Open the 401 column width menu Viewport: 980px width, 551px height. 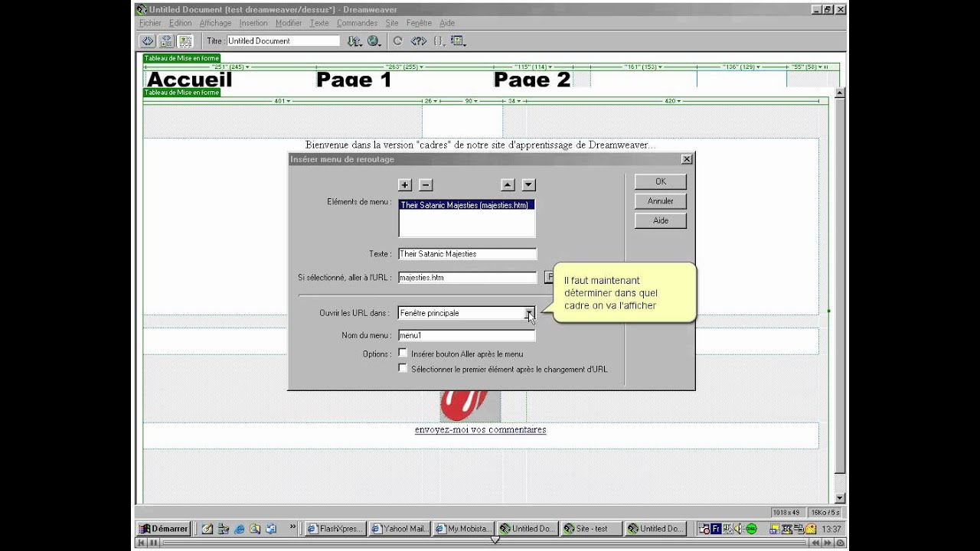[283, 101]
